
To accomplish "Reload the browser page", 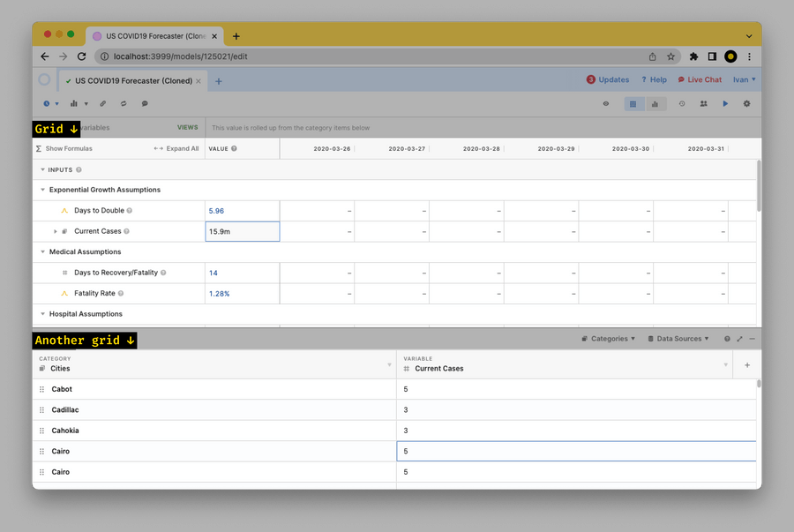I will tap(81, 56).
